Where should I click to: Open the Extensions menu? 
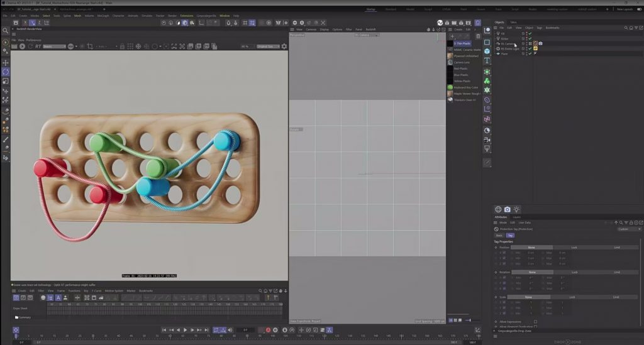click(x=186, y=16)
